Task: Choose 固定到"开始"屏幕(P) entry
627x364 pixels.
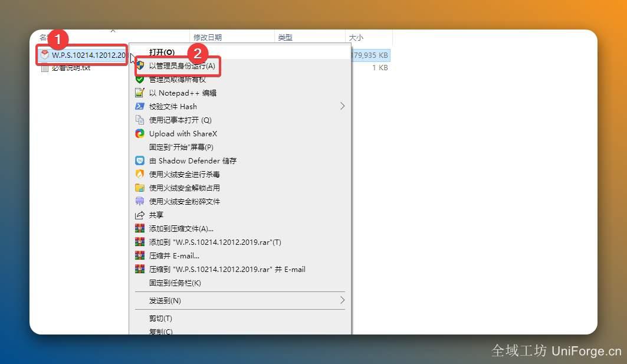Action: (181, 147)
